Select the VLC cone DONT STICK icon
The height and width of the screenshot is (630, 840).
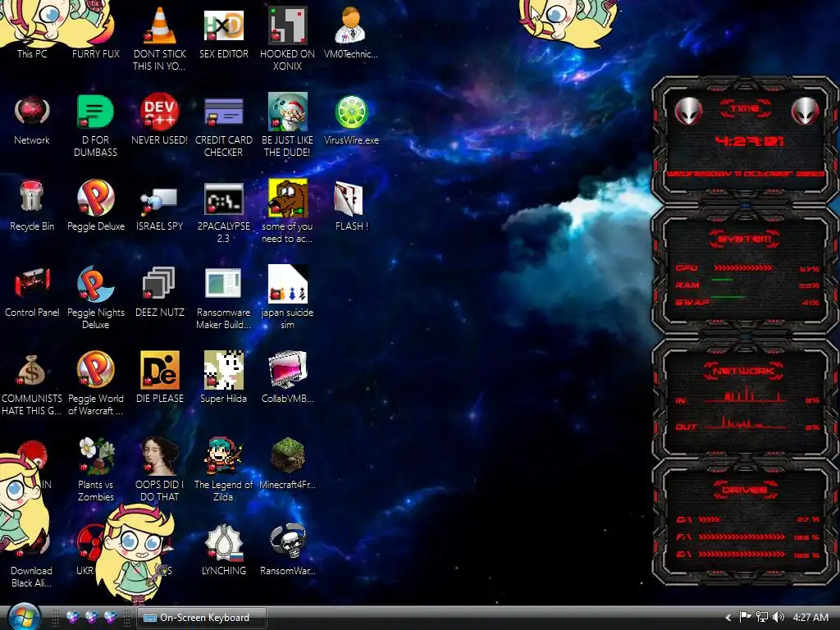point(160,25)
